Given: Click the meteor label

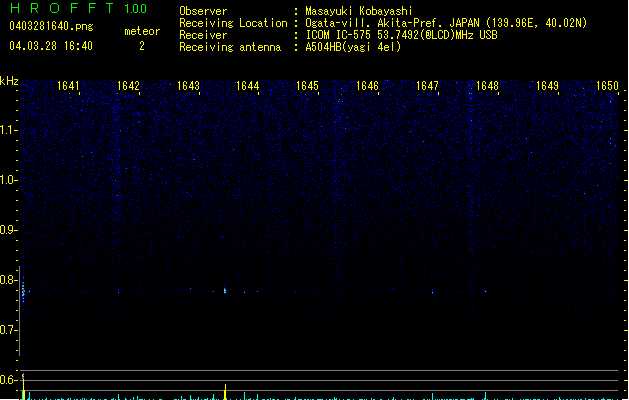Looking at the screenshot, I should click(x=142, y=31).
